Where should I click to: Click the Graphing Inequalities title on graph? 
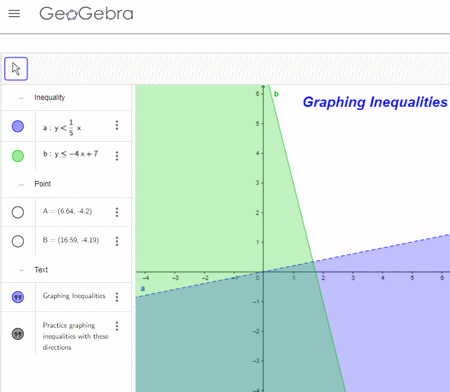click(375, 102)
